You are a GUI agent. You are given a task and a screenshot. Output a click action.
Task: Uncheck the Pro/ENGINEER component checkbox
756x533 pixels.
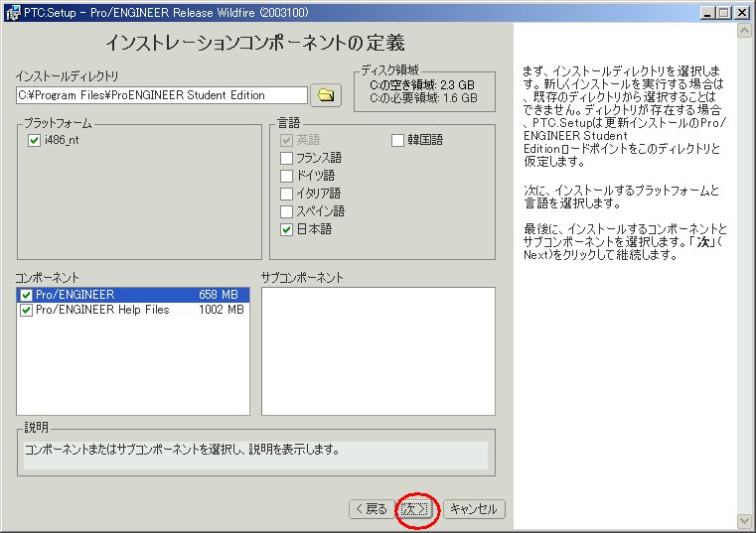27,295
